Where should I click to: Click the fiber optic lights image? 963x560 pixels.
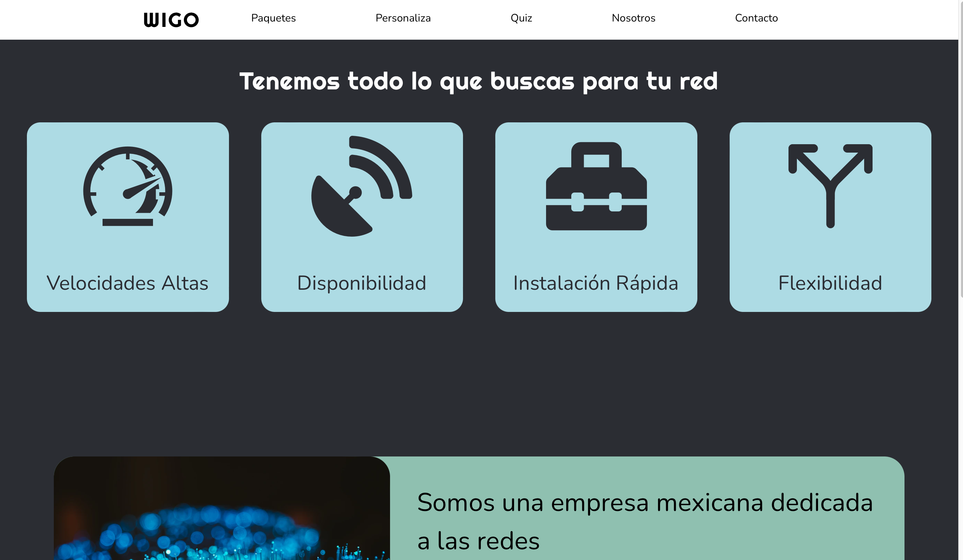pos(222,508)
